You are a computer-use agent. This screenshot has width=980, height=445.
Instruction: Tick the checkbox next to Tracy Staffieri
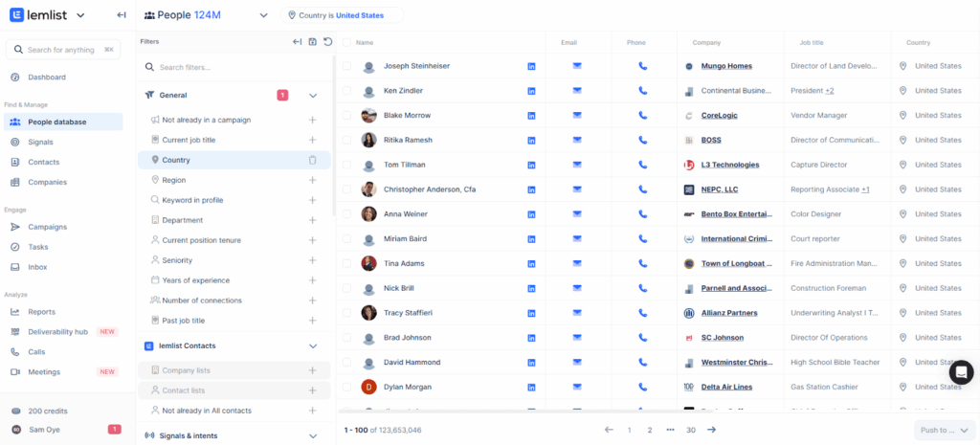coord(346,313)
